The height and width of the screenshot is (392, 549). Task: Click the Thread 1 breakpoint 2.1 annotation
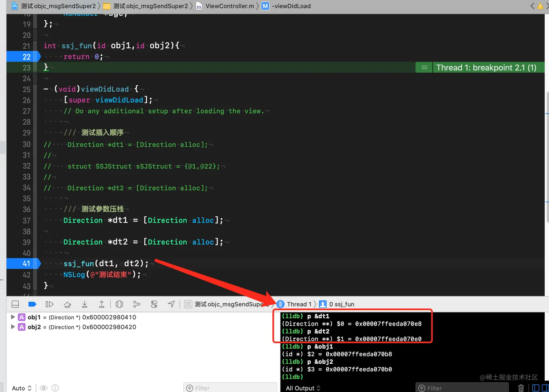[x=486, y=68]
